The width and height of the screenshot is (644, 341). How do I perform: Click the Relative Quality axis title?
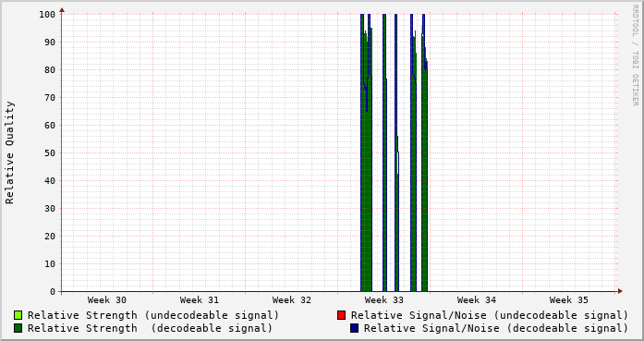(x=9, y=152)
